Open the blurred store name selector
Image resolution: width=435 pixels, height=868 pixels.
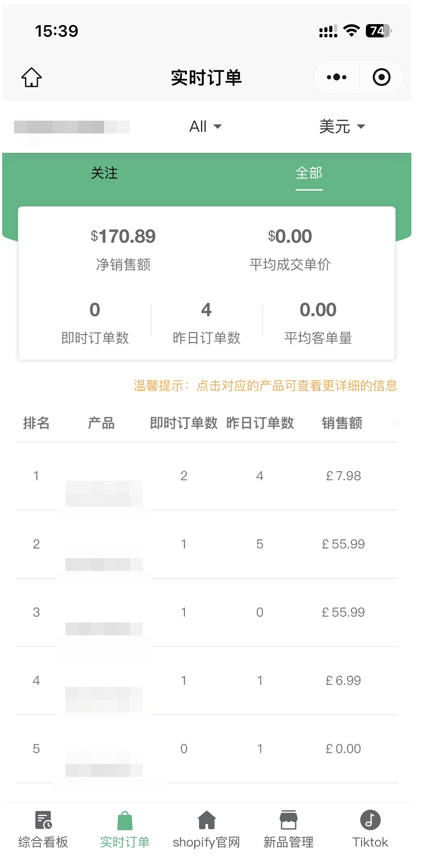pyautogui.click(x=72, y=127)
